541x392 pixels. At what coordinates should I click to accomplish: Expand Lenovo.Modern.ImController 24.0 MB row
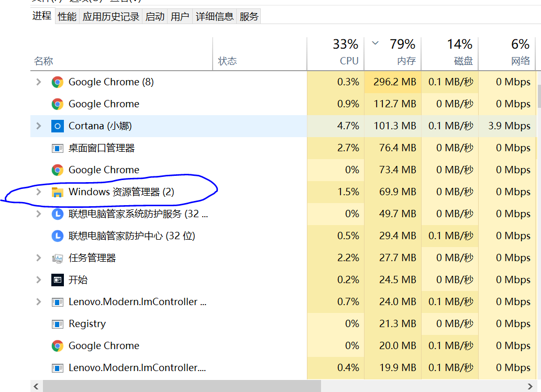39,302
